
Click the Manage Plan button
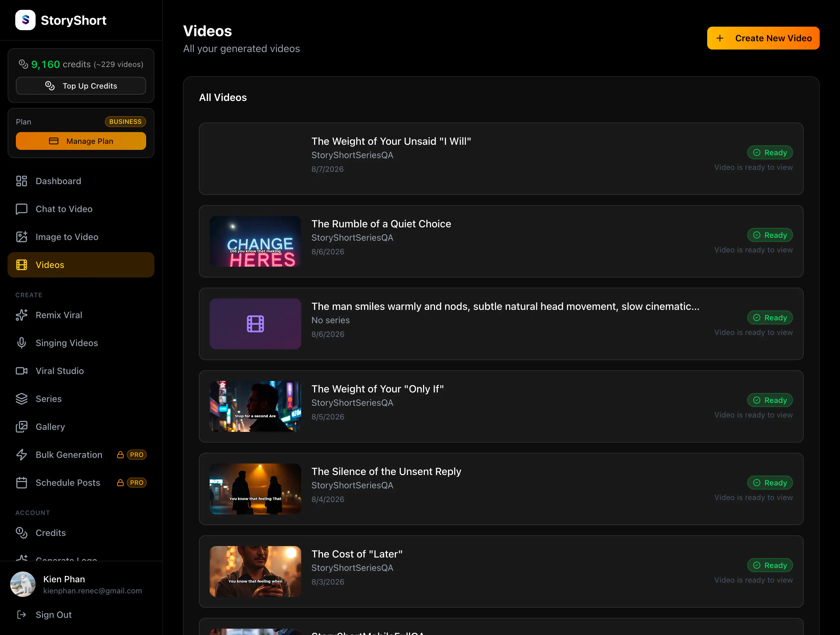81,141
